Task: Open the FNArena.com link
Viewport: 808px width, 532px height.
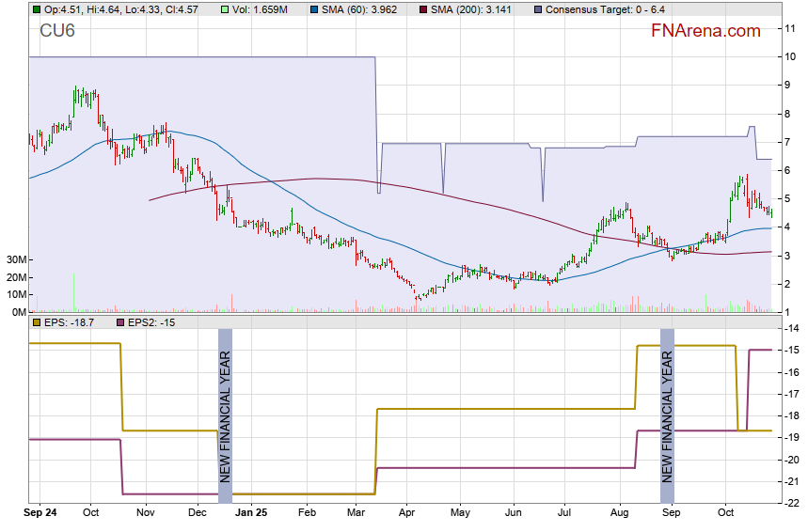Action: click(x=705, y=31)
